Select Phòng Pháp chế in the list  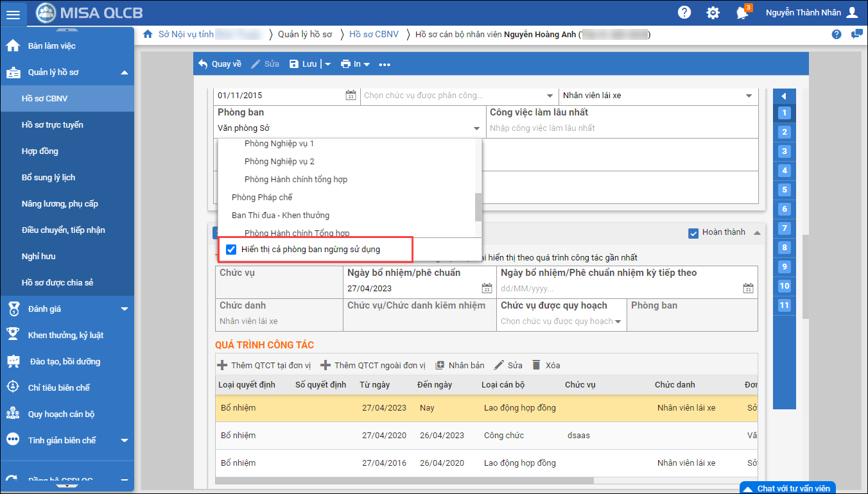pos(262,198)
